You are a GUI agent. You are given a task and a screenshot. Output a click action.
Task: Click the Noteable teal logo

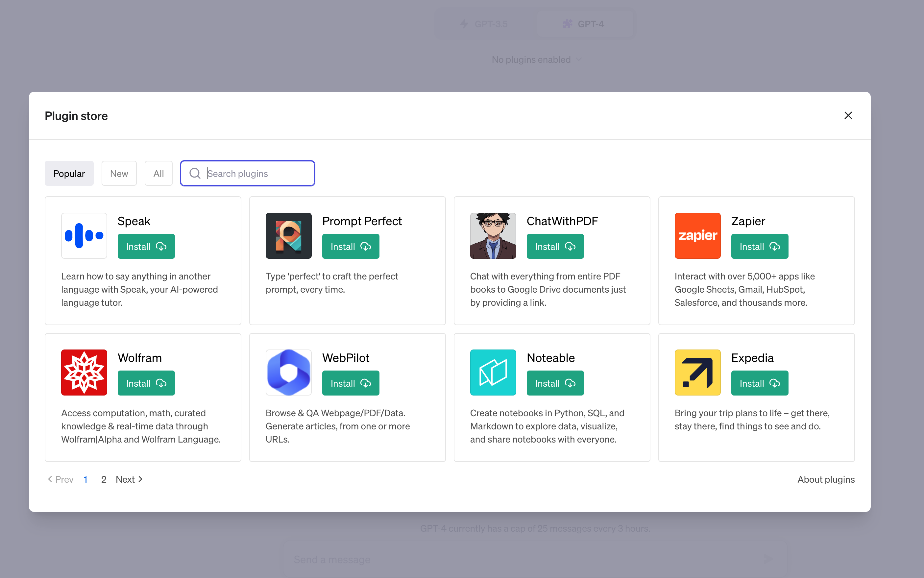pos(493,372)
